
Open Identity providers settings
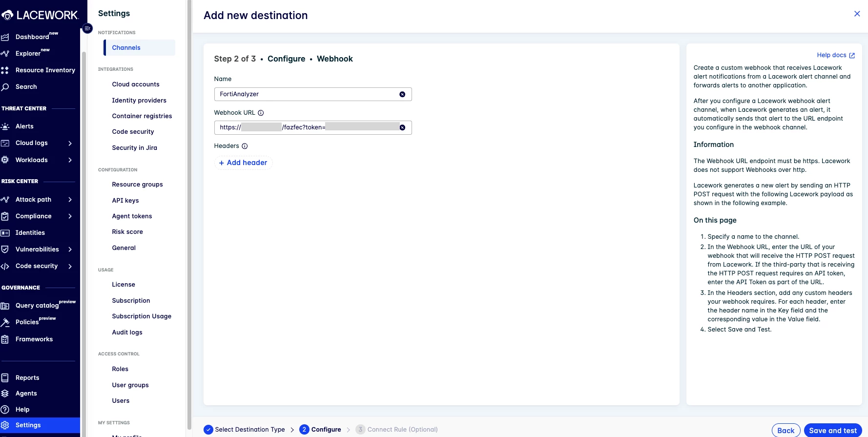click(139, 101)
